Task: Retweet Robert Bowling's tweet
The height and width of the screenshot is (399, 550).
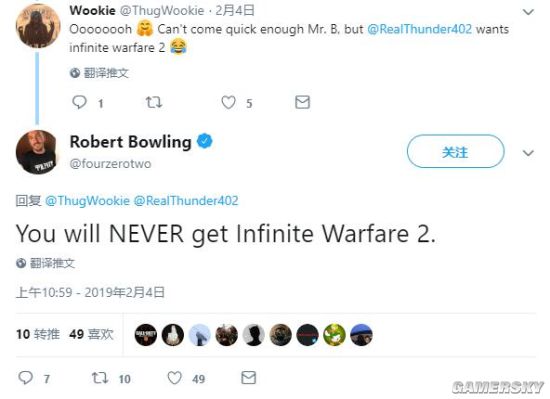Action: pos(100,378)
